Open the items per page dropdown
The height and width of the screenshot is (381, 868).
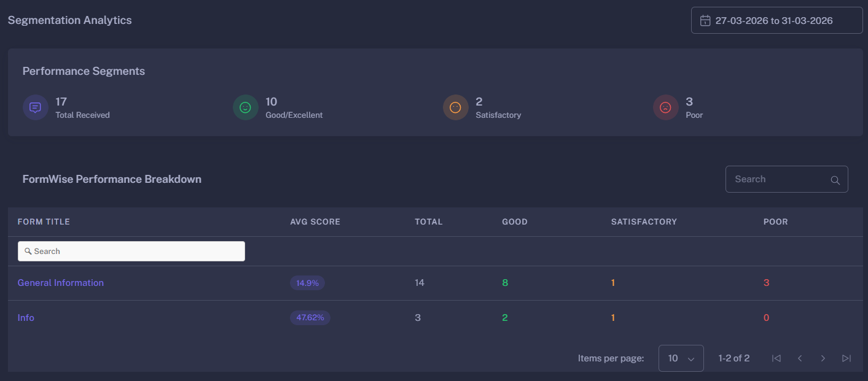[x=681, y=358]
